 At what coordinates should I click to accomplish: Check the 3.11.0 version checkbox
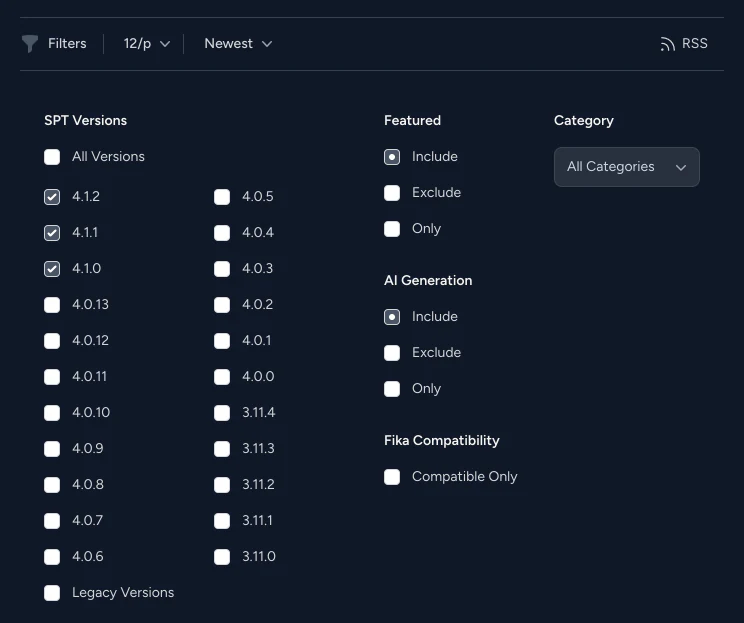tap(222, 557)
